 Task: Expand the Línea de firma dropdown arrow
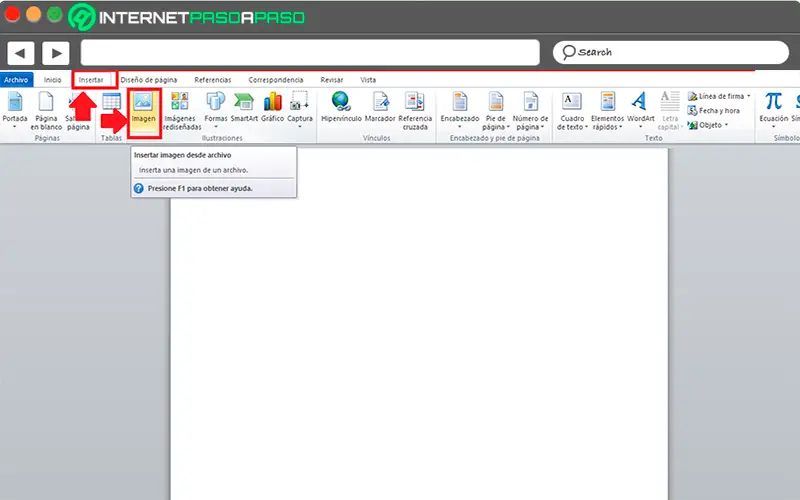(748, 96)
